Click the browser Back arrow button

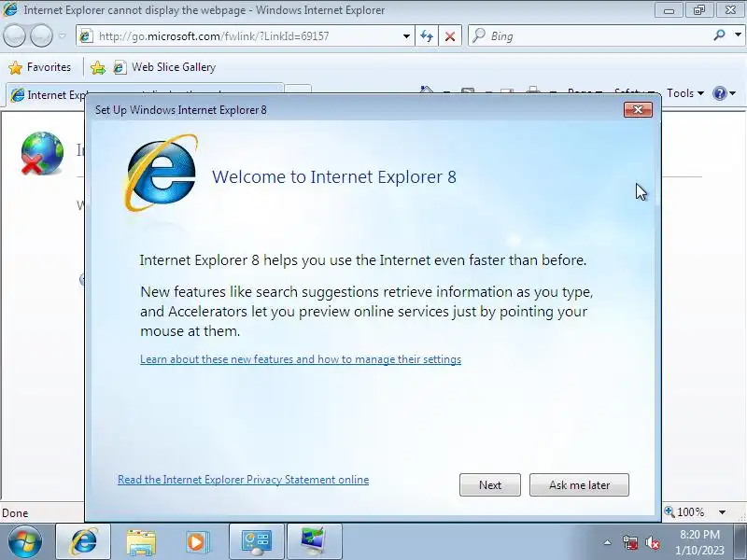14,35
